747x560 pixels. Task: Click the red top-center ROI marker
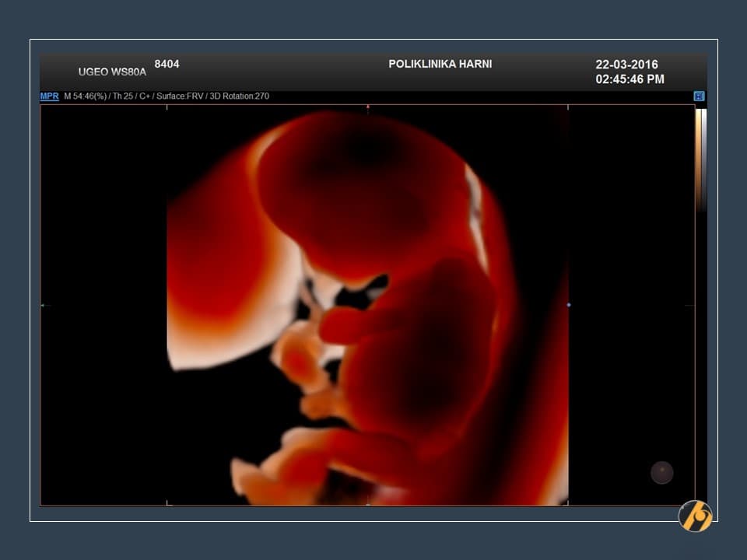pos(368,106)
